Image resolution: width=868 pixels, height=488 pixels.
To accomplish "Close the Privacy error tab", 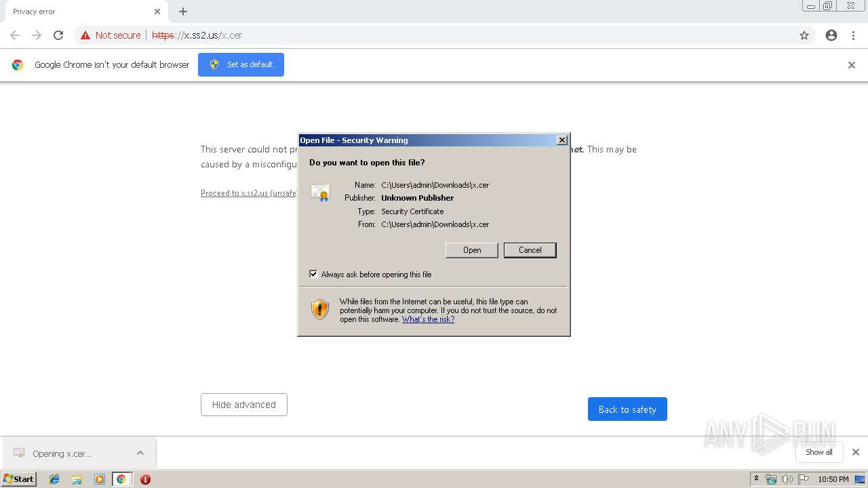I will click(157, 12).
